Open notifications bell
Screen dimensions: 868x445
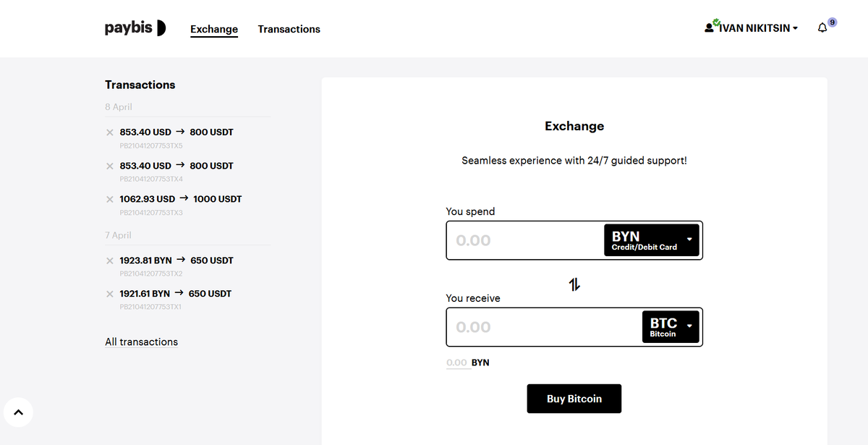[x=822, y=28]
